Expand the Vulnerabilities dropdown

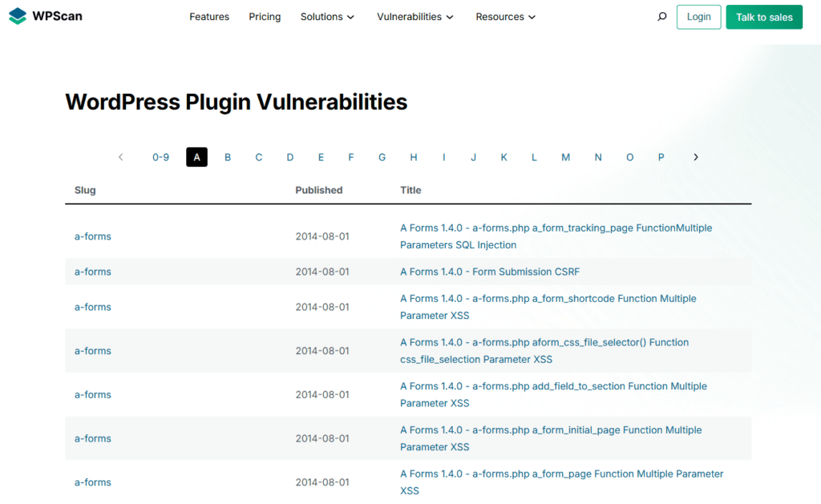415,17
